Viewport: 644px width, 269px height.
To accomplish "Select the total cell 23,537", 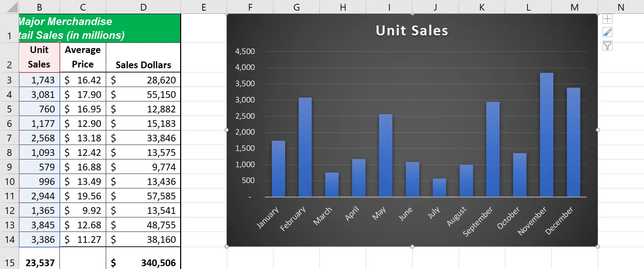I will (x=39, y=258).
